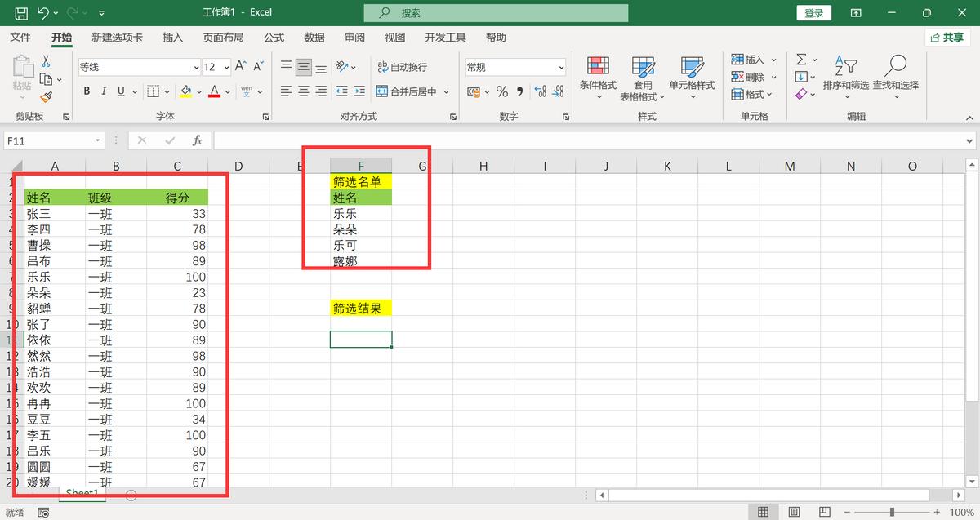Switch to the 数据 ribbon tab
980x520 pixels.
(314, 38)
